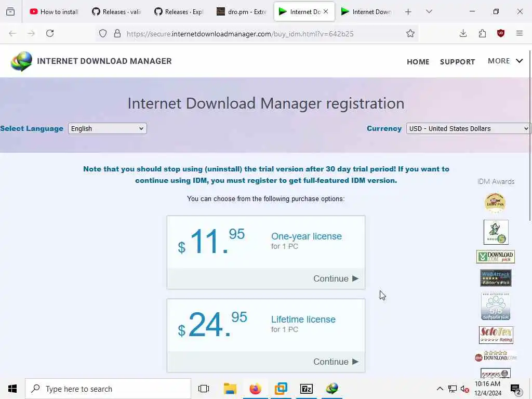Open the Firefox downloads panel
Screen dimensions: 532x399
pos(463,33)
